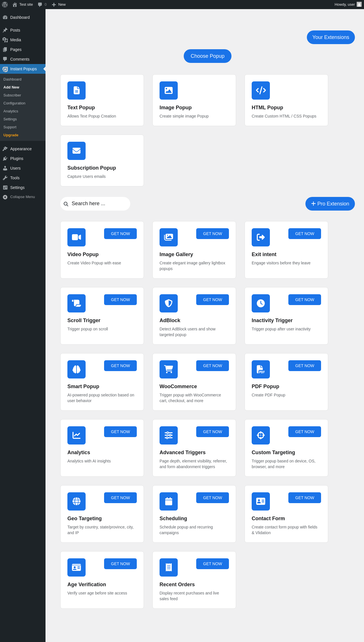Click GET NOW for WooCommerce

click(212, 366)
